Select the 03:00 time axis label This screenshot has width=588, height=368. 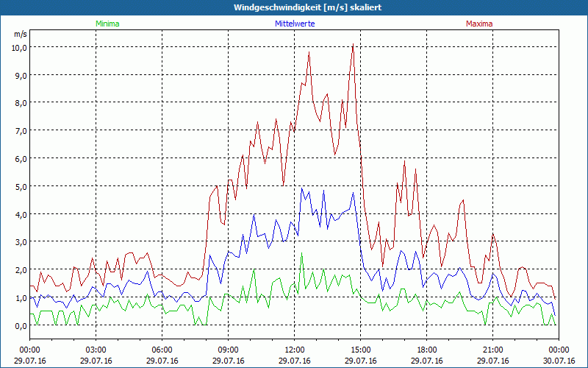pos(96,350)
